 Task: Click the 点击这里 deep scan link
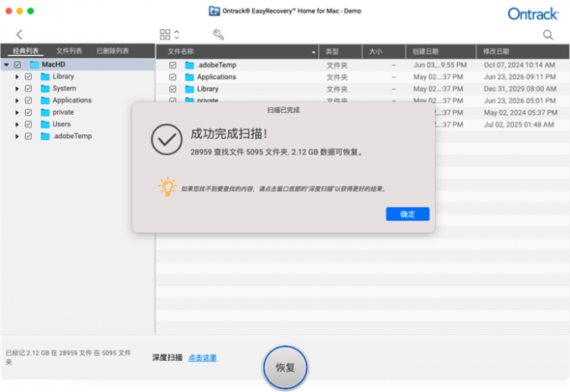pyautogui.click(x=203, y=358)
